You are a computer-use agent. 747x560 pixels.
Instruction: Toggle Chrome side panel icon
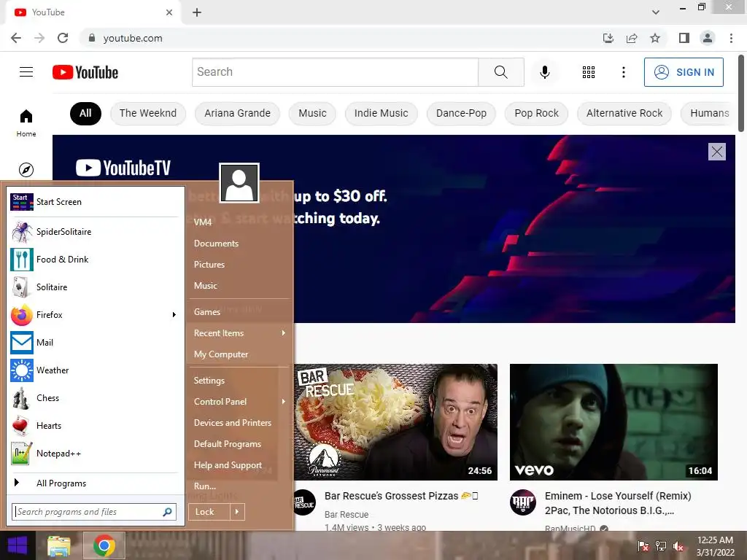684,38
